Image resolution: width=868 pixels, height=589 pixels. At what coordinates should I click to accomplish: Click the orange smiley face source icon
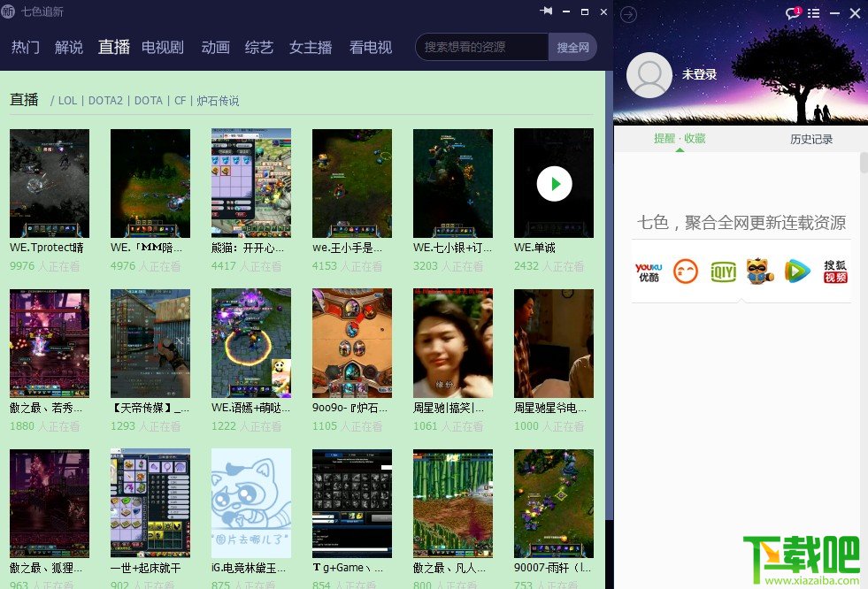686,272
